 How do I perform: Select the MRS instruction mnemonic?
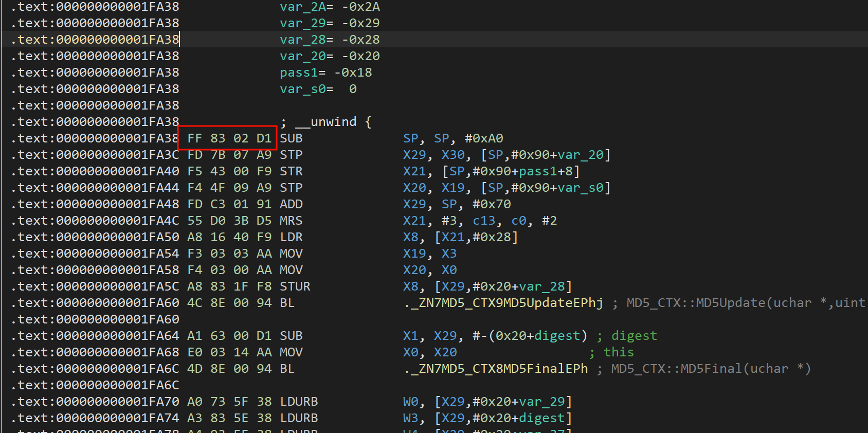291,221
